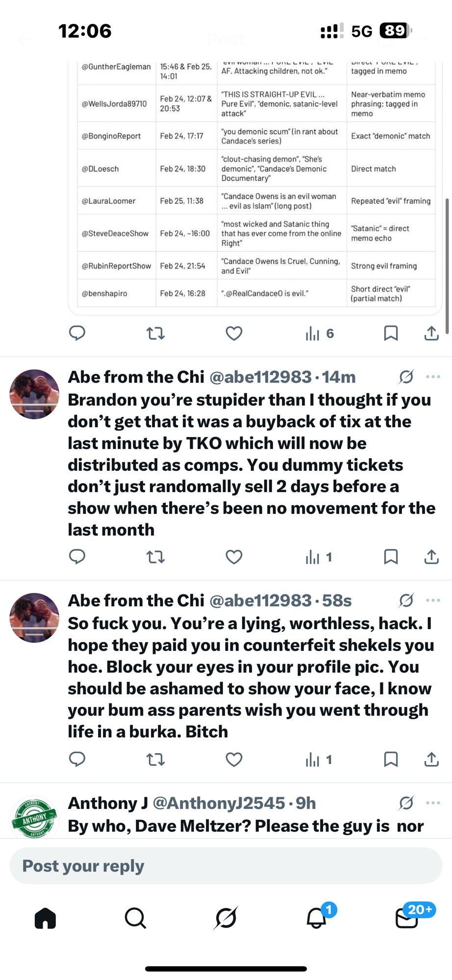
Task: Share Abe's 14m reply
Action: pos(431,557)
